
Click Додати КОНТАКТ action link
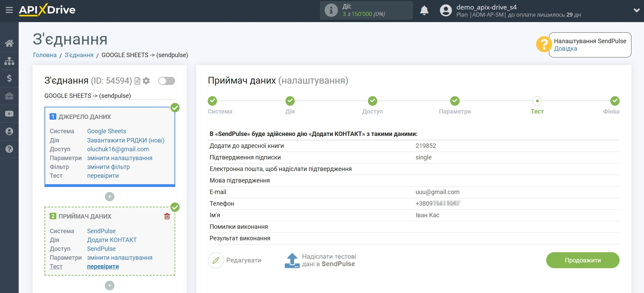[x=112, y=240]
